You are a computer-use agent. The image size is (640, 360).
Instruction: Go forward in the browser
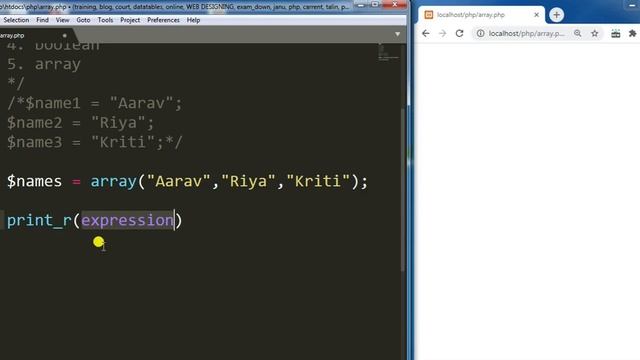(x=442, y=33)
